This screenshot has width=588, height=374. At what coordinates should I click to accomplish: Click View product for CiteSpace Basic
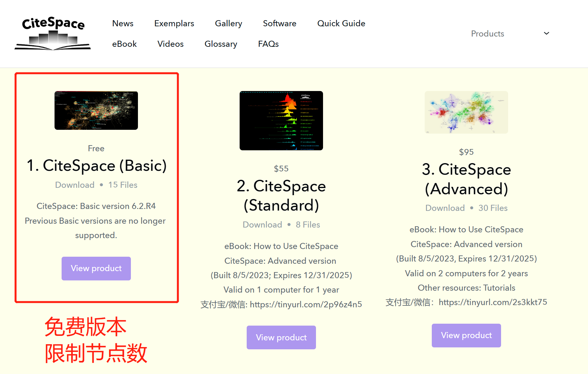click(96, 269)
